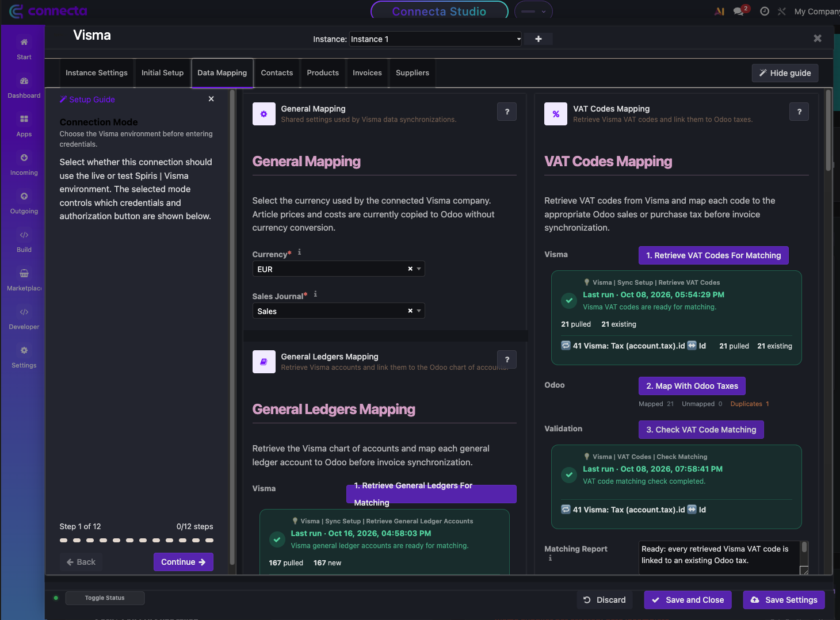Click the last setup guide progress step
Image resolution: width=840 pixels, height=620 pixels.
(x=209, y=540)
